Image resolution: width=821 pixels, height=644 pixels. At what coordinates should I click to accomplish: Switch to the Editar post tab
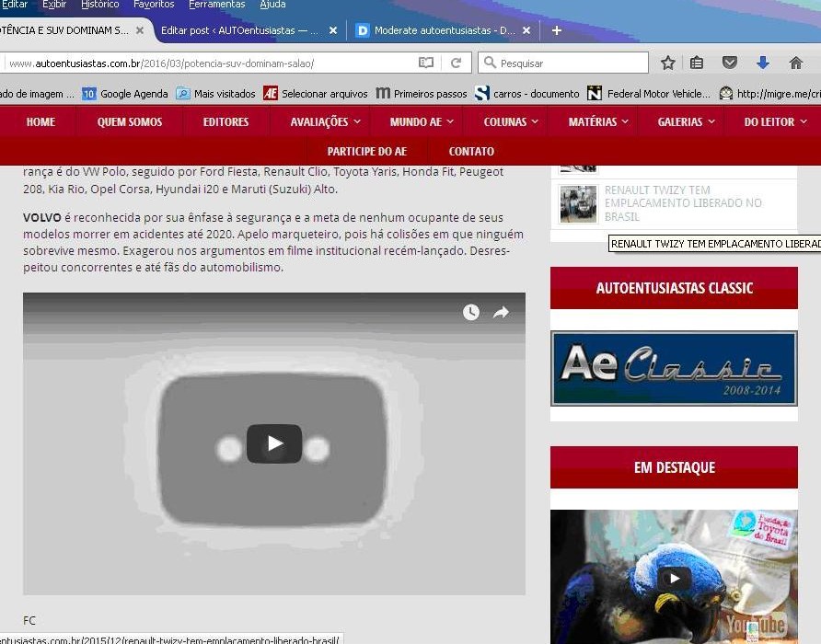click(239, 30)
